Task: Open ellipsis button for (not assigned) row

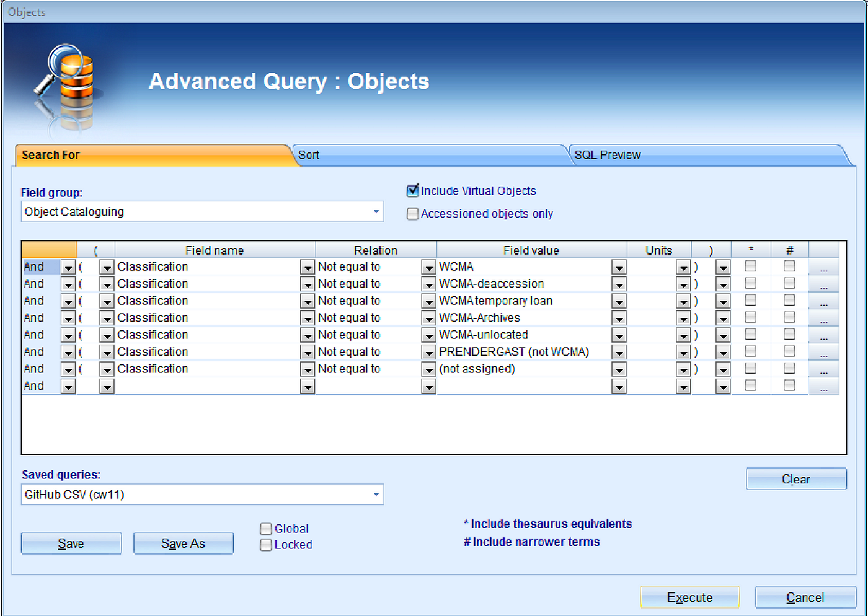Action: (x=824, y=369)
